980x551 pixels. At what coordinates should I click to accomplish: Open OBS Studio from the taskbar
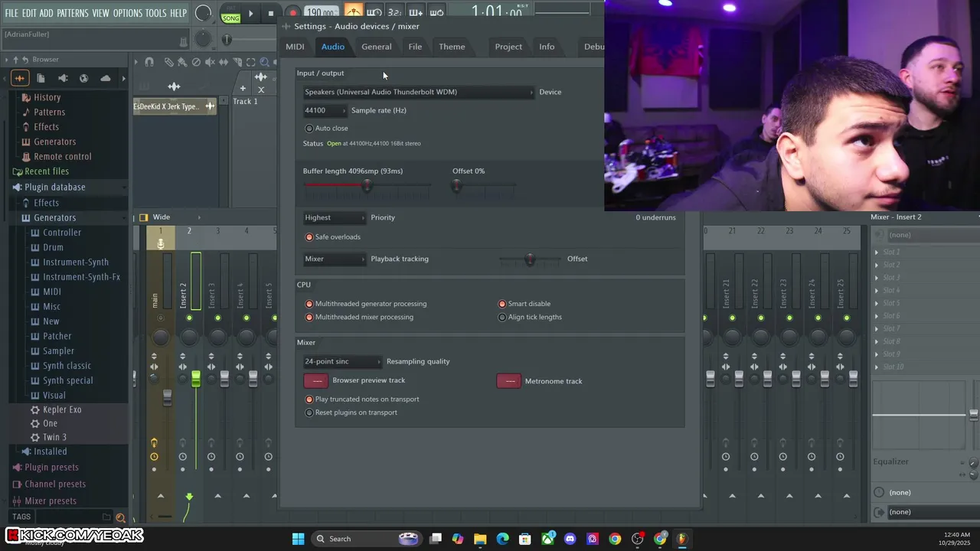[637, 539]
